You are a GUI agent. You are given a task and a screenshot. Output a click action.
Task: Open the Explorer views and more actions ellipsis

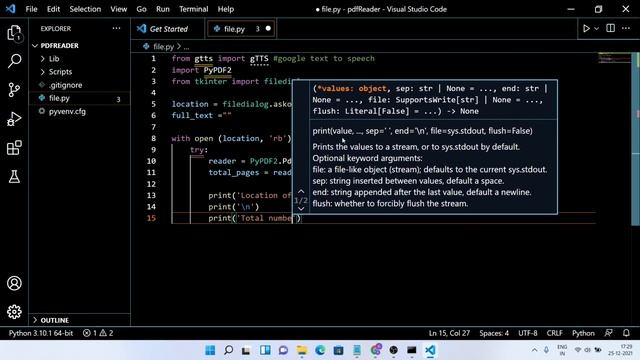(116, 28)
